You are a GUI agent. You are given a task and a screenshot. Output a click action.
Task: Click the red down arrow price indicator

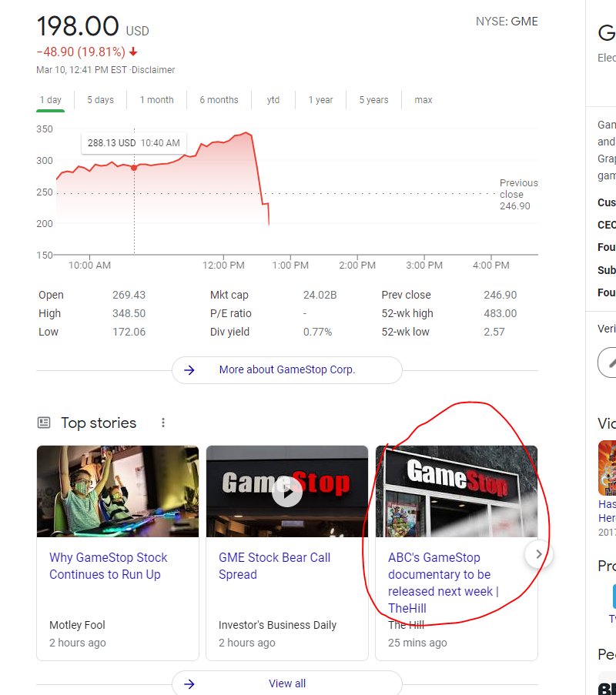pyautogui.click(x=133, y=52)
